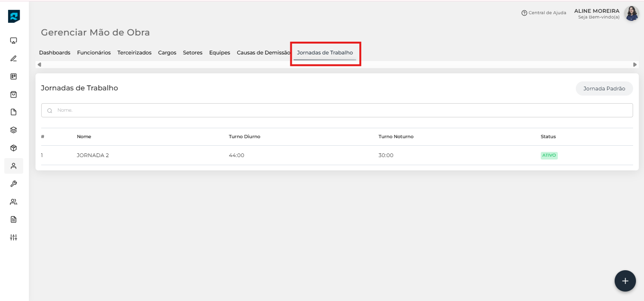The height and width of the screenshot is (301, 644).
Task: Click the app logo in sidebar
Action: tap(14, 17)
